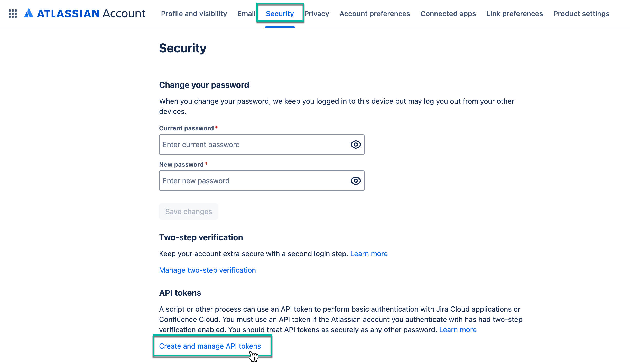Open the Email tab
This screenshot has height=364, width=630.
click(246, 14)
